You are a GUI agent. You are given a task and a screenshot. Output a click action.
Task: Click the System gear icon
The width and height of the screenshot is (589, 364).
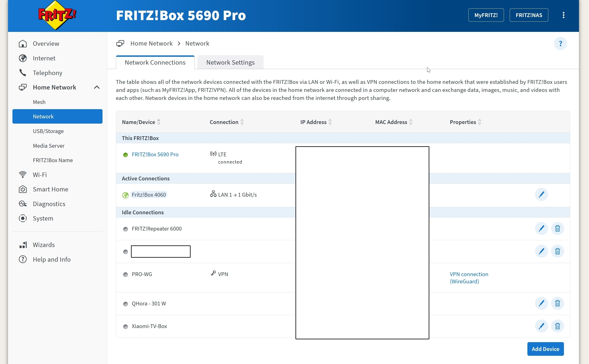tap(23, 218)
